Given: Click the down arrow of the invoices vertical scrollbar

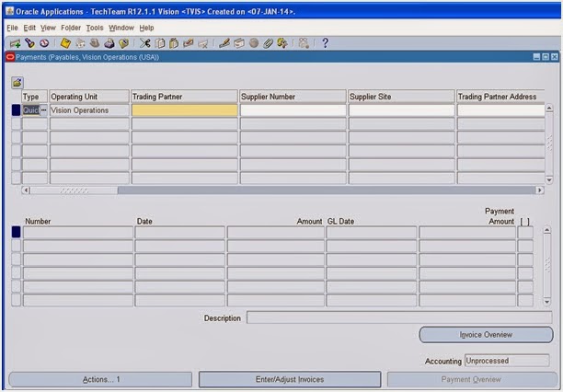Looking at the screenshot, I should [546, 302].
